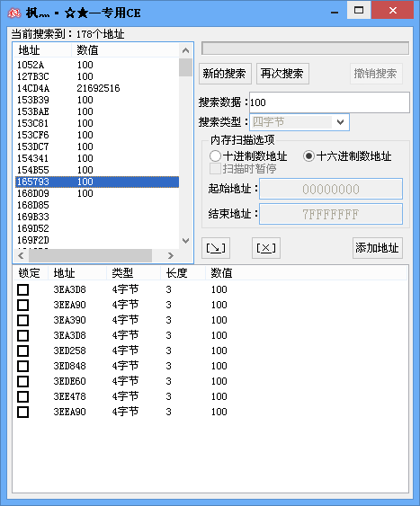Select result address 153BAE
This screenshot has width=420, height=506.
pos(33,111)
